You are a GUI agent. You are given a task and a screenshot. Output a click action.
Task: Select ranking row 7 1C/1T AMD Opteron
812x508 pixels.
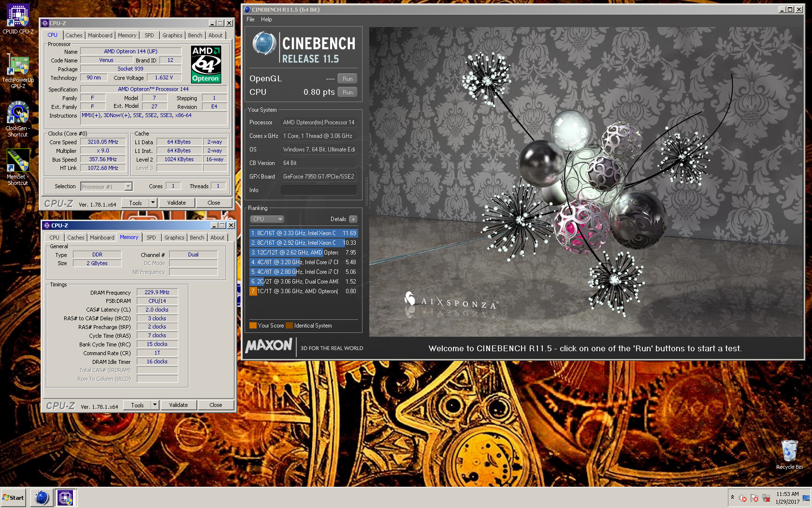point(304,291)
